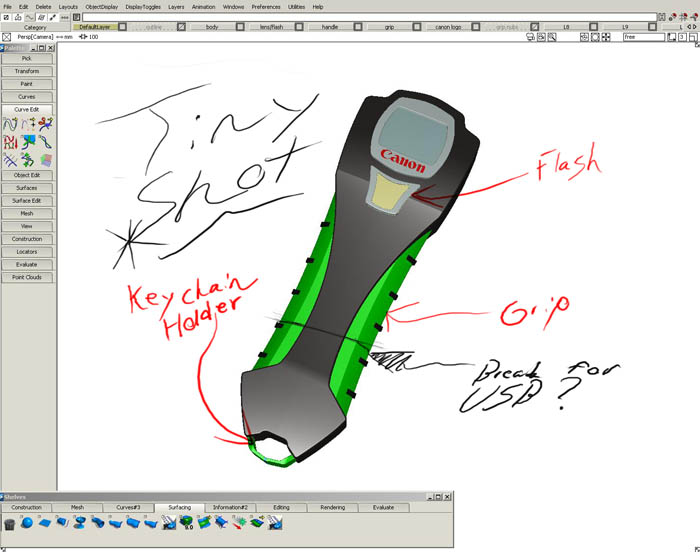Toggle visibility box of body layer
Screen dimensions: 700x552
(240, 27)
